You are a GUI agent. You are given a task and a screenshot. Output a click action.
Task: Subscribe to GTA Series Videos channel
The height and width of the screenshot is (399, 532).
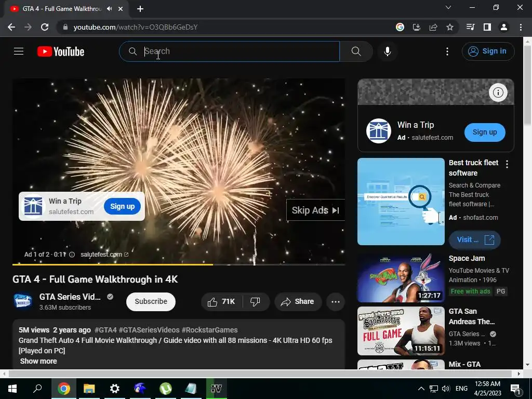[x=151, y=301]
